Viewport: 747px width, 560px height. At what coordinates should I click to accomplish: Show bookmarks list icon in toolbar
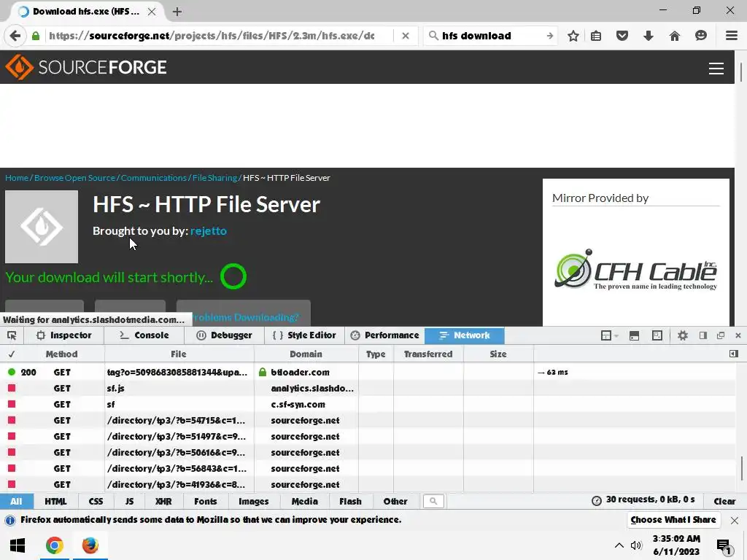596,36
